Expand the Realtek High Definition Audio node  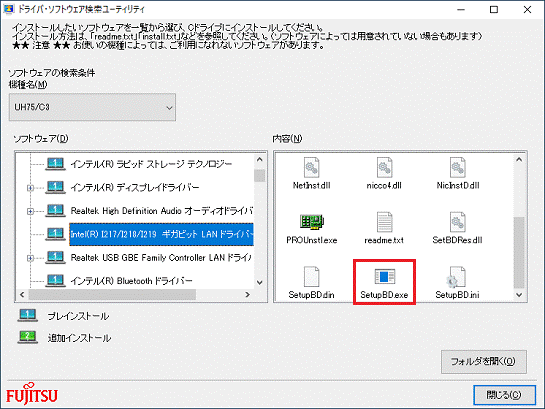pos(31,211)
